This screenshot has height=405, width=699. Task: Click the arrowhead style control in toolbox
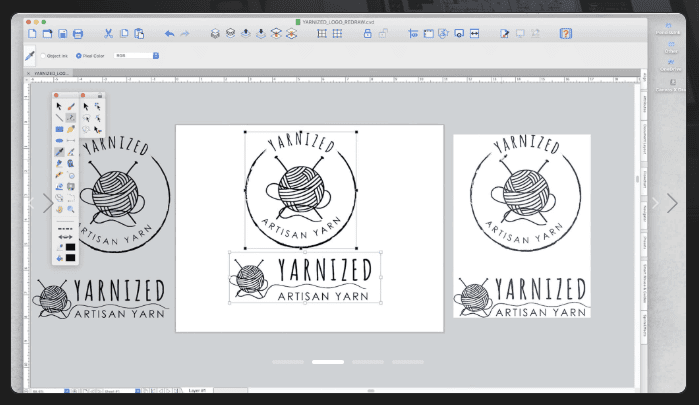pos(65,237)
